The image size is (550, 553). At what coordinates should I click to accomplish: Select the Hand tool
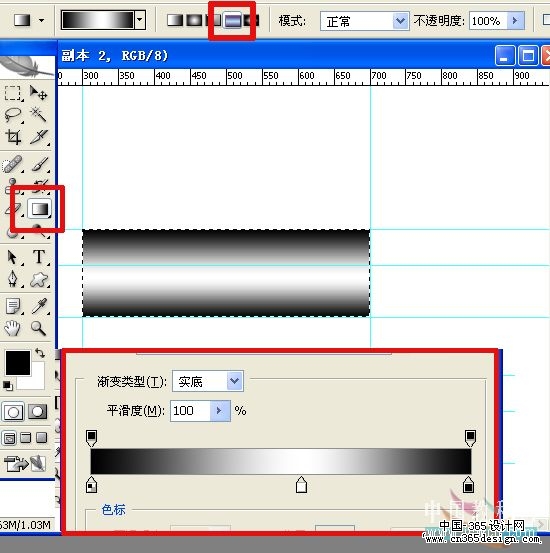(x=12, y=328)
